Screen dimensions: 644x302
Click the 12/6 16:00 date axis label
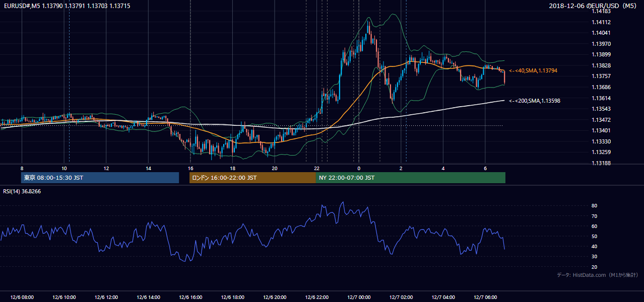click(x=190, y=297)
